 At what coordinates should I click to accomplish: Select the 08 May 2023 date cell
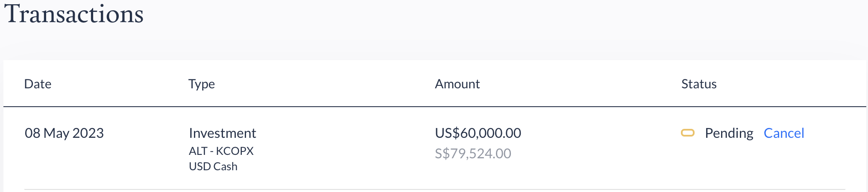64,133
